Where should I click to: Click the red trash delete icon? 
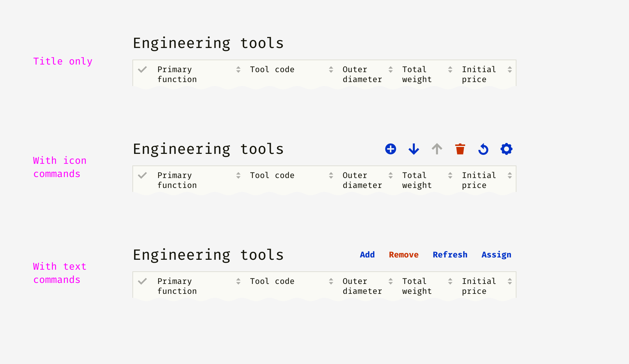(460, 149)
